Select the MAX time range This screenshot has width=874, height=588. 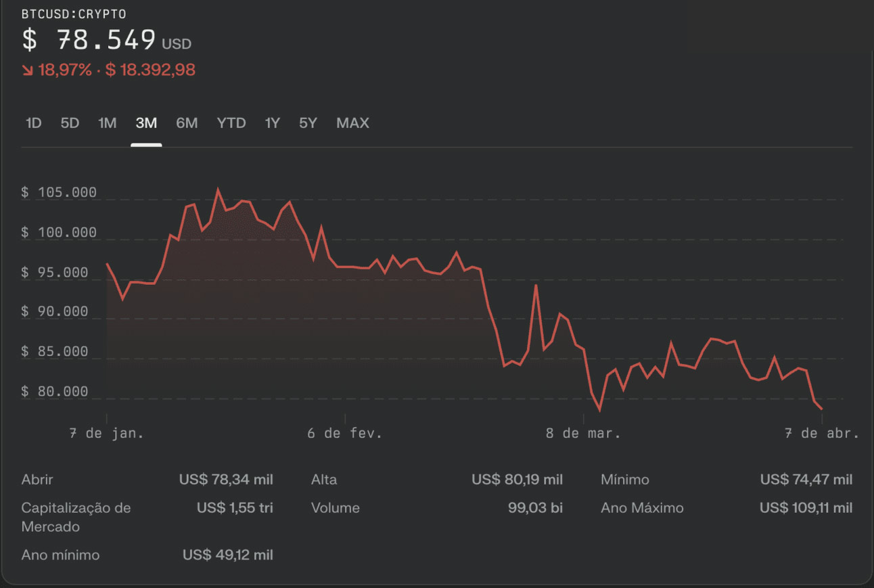[x=352, y=123]
